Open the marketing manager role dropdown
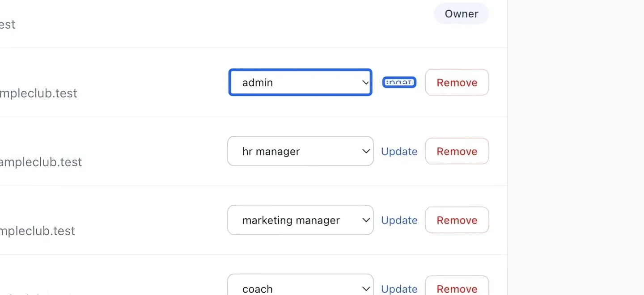The width and height of the screenshot is (644, 295). click(x=300, y=220)
